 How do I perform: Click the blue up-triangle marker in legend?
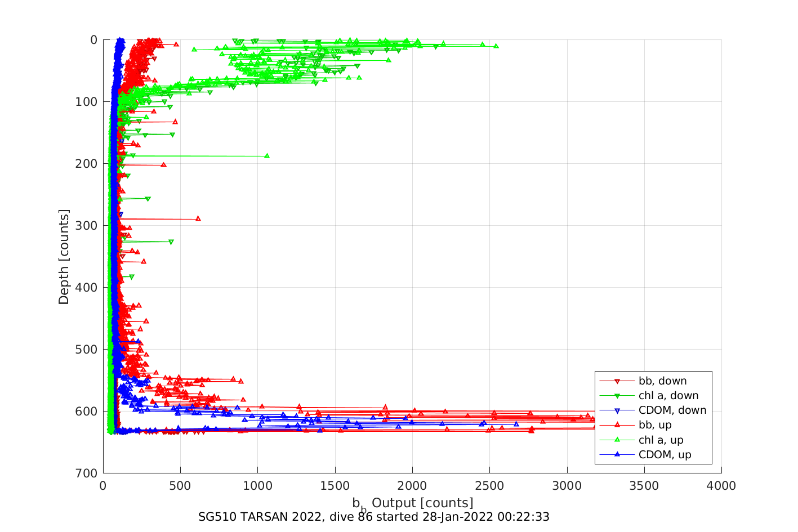[617, 454]
